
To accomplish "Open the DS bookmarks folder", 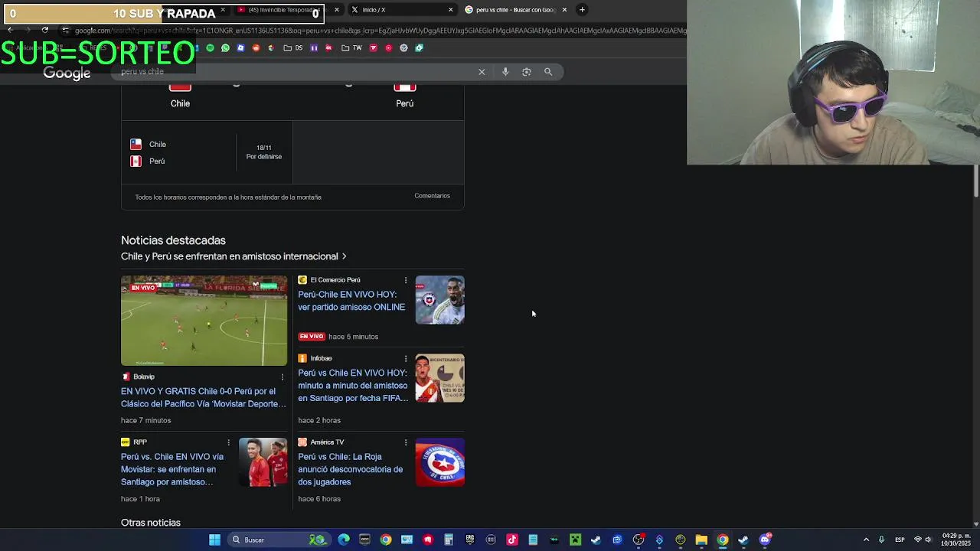I will (293, 47).
